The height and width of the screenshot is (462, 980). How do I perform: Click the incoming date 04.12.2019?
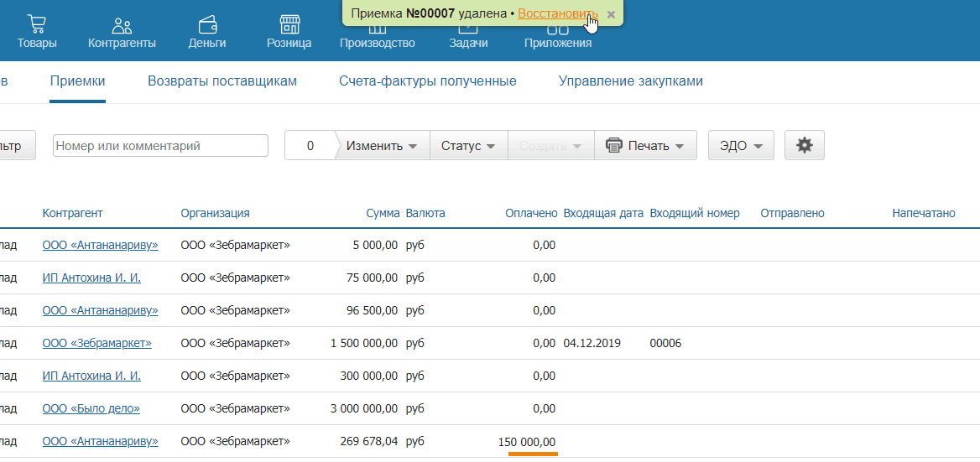point(592,344)
